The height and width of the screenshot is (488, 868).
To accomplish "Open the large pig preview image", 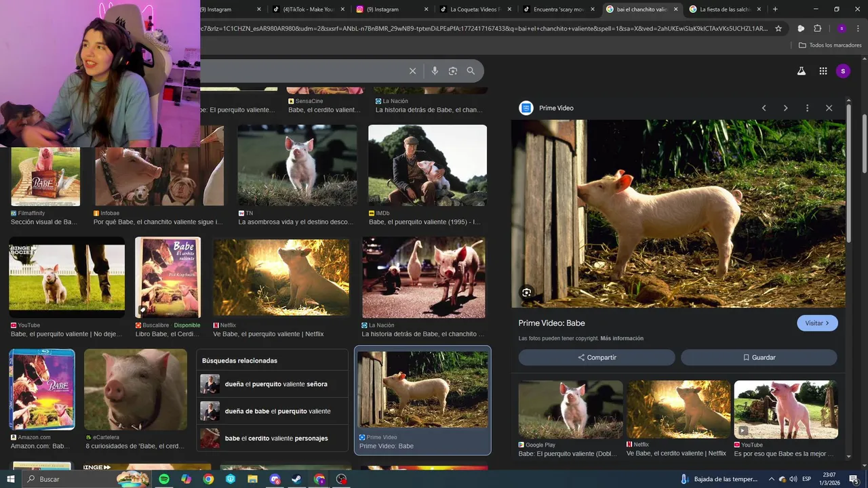I will [678, 213].
